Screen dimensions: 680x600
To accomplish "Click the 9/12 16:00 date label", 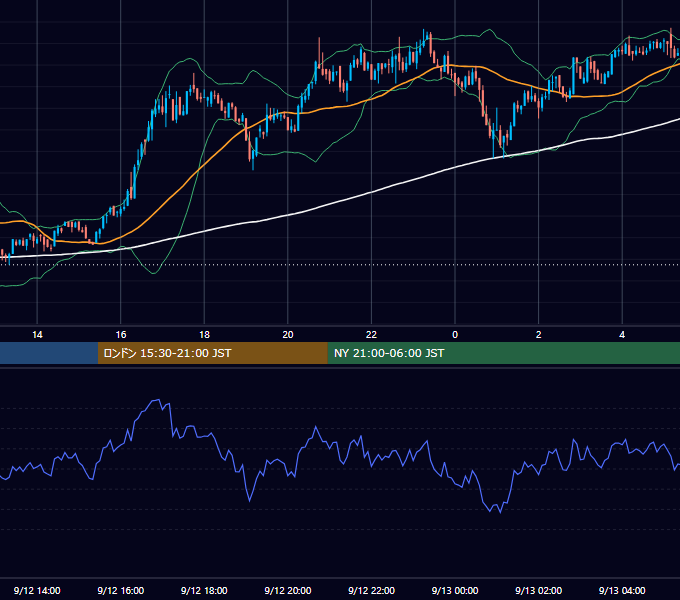I will (x=121, y=590).
